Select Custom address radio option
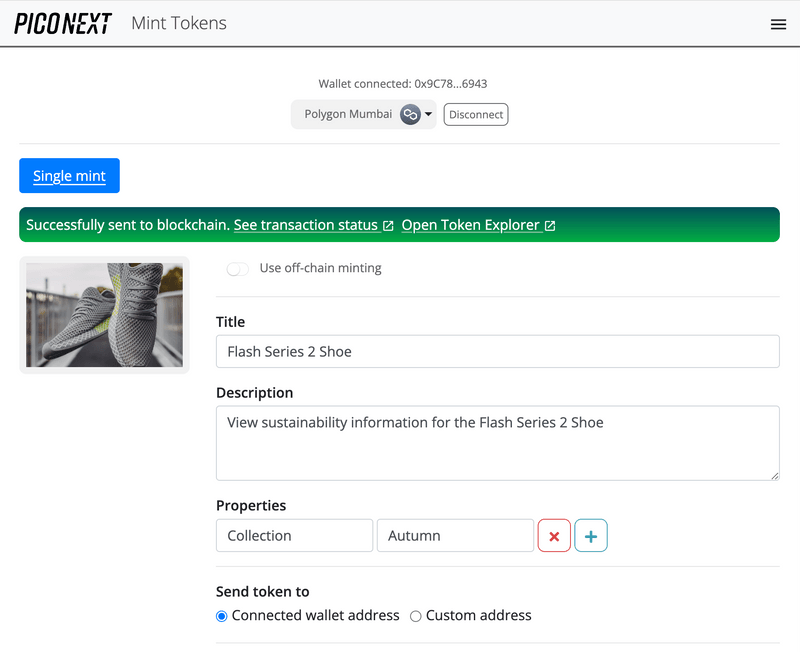Image resolution: width=800 pixels, height=652 pixels. tap(416, 616)
